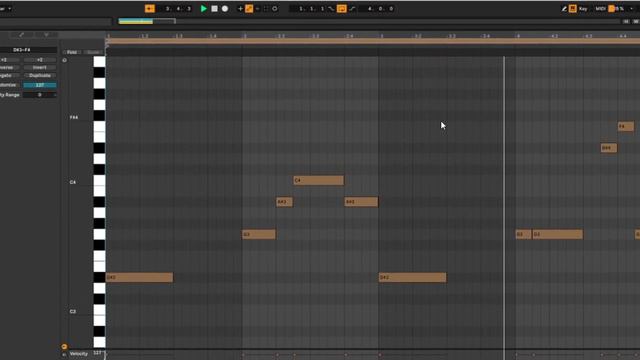Image resolution: width=640 pixels, height=360 pixels.
Task: Click the MIDI indicator label
Action: pos(600,9)
